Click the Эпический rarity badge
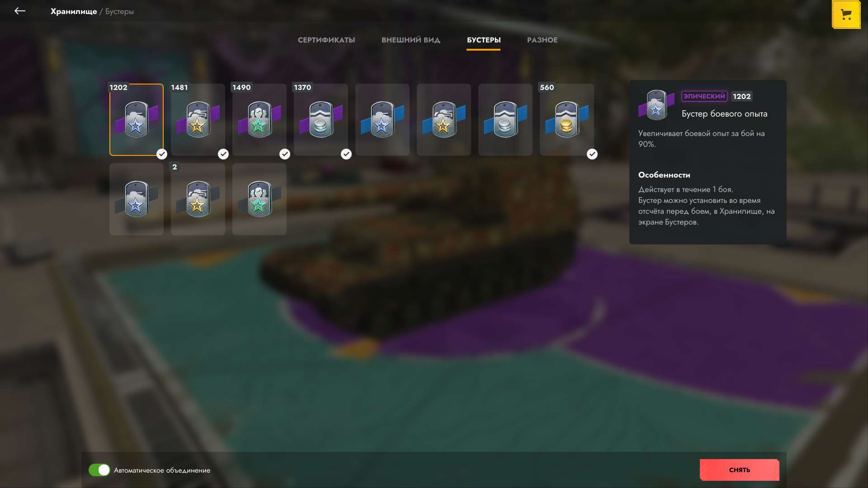Image resolution: width=868 pixels, height=488 pixels. (704, 96)
